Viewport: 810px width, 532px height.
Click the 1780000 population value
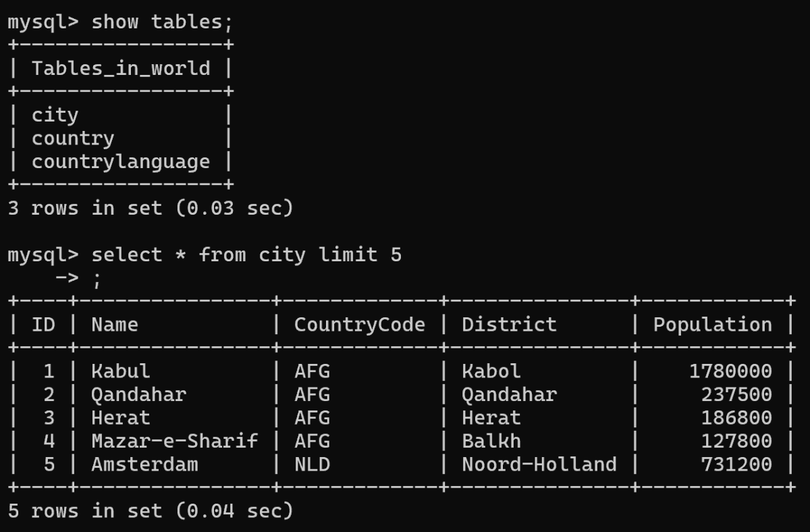pyautogui.click(x=730, y=371)
